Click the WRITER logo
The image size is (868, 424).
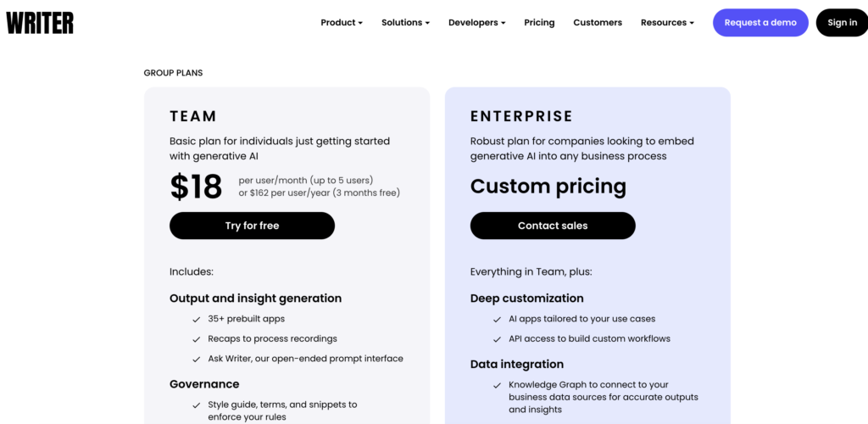pos(40,23)
